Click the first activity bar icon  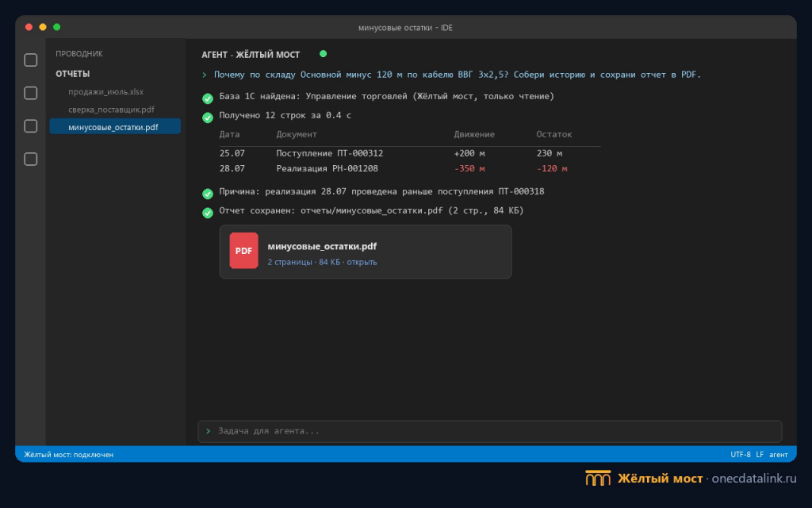pos(31,60)
